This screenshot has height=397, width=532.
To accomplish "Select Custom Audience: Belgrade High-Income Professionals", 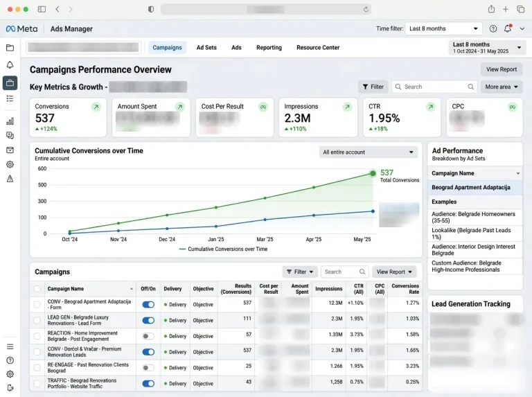I will pyautogui.click(x=475, y=266).
